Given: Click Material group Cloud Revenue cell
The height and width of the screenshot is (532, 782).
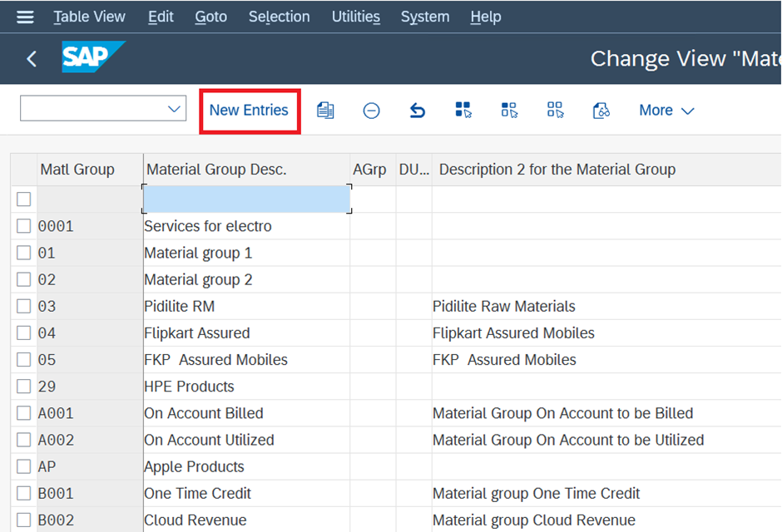Looking at the screenshot, I should tap(606, 520).
